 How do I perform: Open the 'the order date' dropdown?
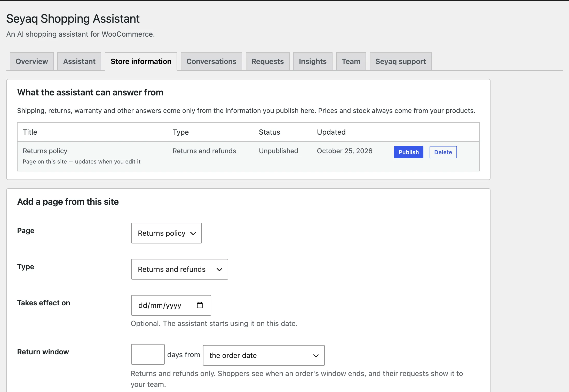click(x=264, y=355)
